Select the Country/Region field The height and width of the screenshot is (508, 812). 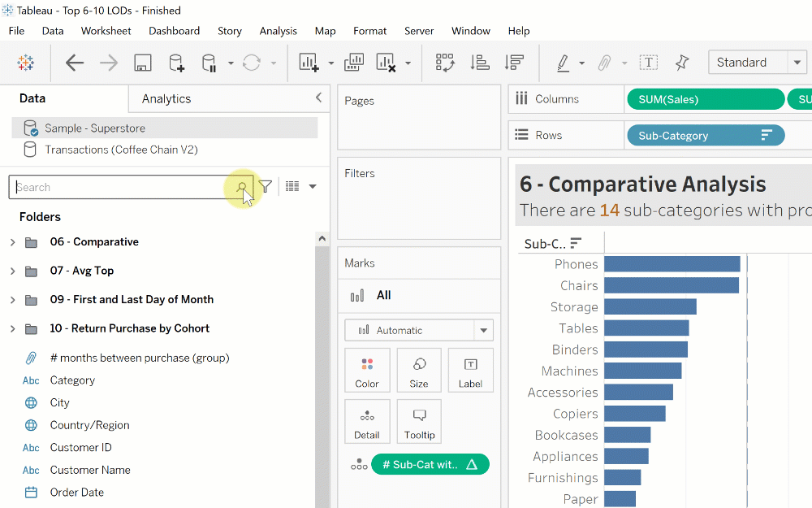tap(89, 425)
